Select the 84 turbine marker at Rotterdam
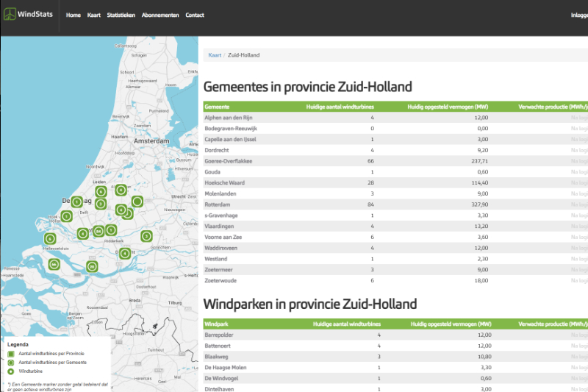 pos(98,232)
